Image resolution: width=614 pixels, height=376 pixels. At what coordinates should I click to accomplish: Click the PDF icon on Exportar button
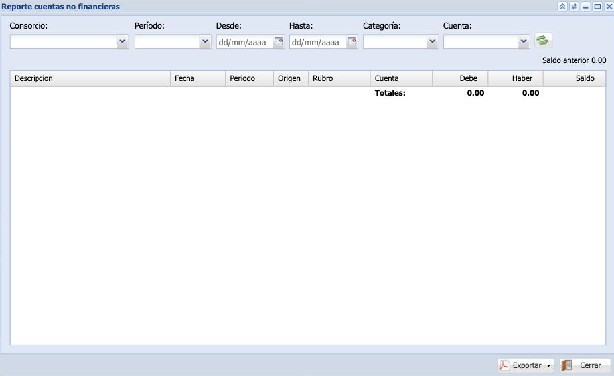coord(504,365)
